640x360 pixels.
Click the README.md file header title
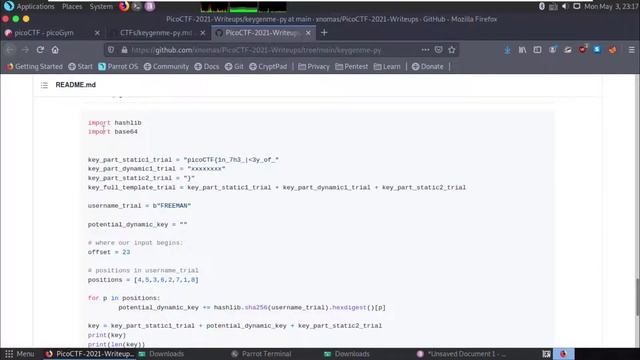tap(76, 85)
